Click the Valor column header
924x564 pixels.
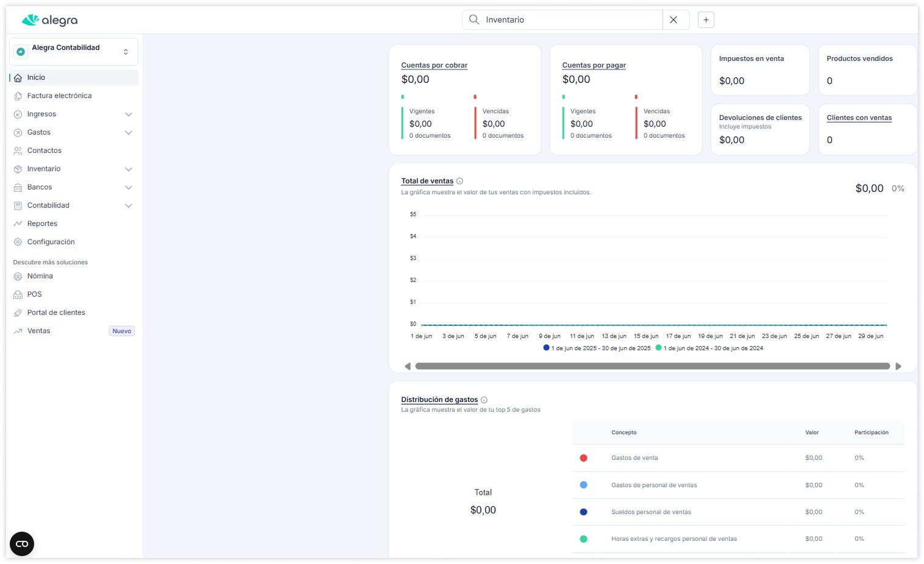point(812,432)
